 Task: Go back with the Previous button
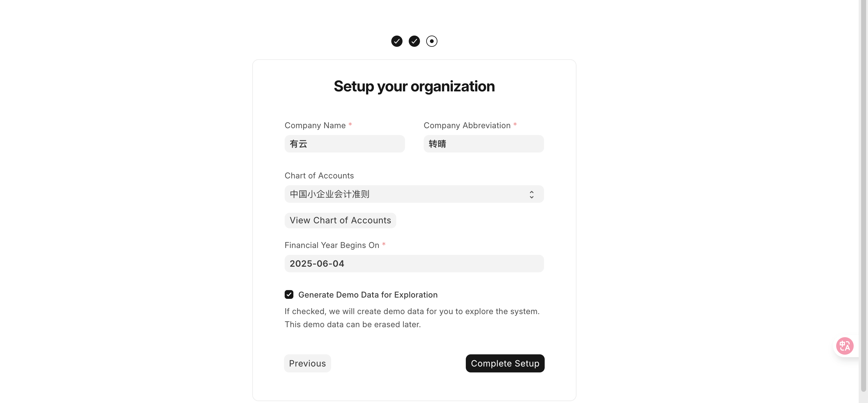[x=307, y=363]
